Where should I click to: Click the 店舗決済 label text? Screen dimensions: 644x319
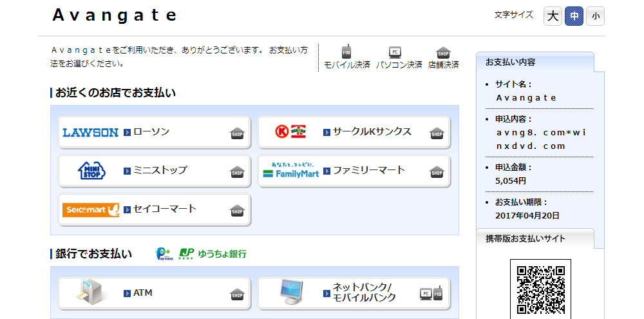[x=444, y=65]
